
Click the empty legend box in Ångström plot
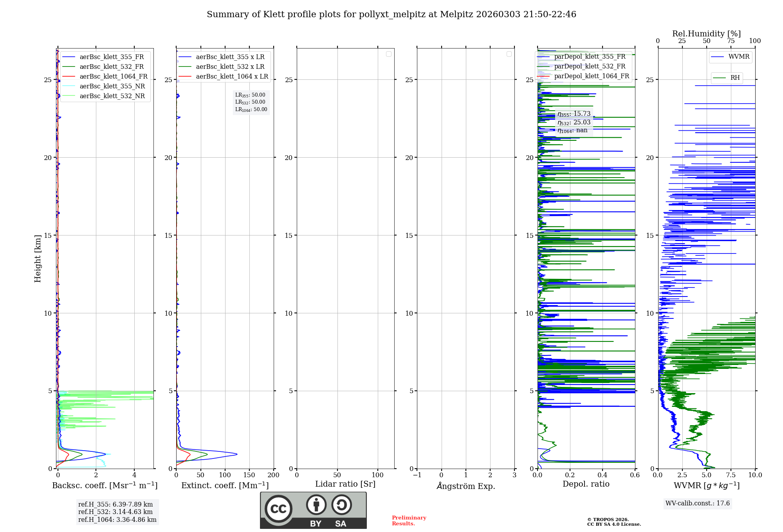[x=509, y=54]
